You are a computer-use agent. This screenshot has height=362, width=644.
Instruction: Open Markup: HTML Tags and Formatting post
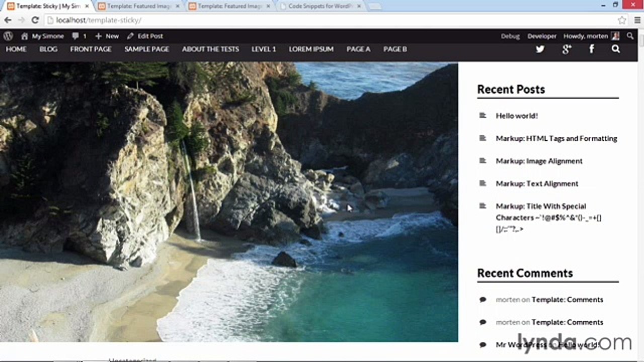556,138
